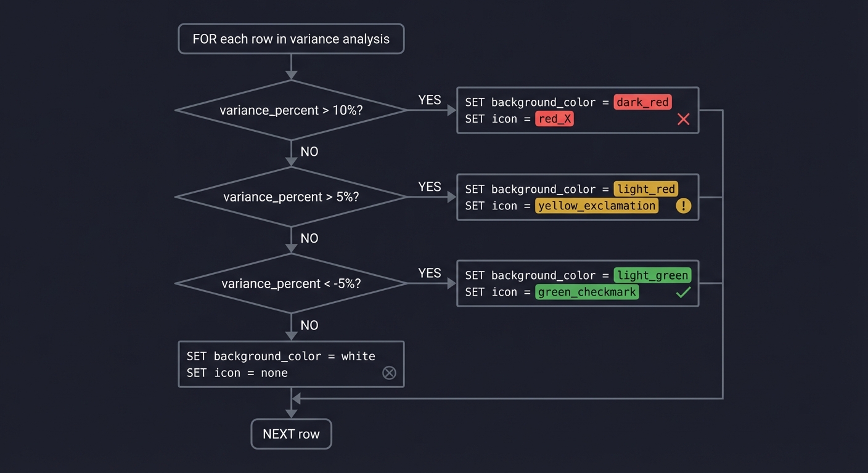
Task: Click the SET background_color = white box
Action: click(291, 364)
